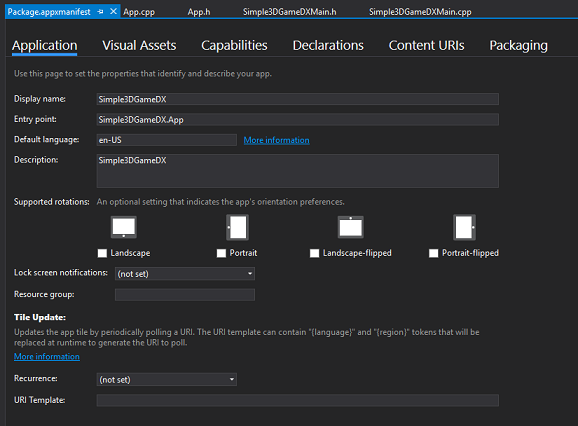
Task: Click the Landscape-flipped orientation icon
Action: [x=351, y=227]
